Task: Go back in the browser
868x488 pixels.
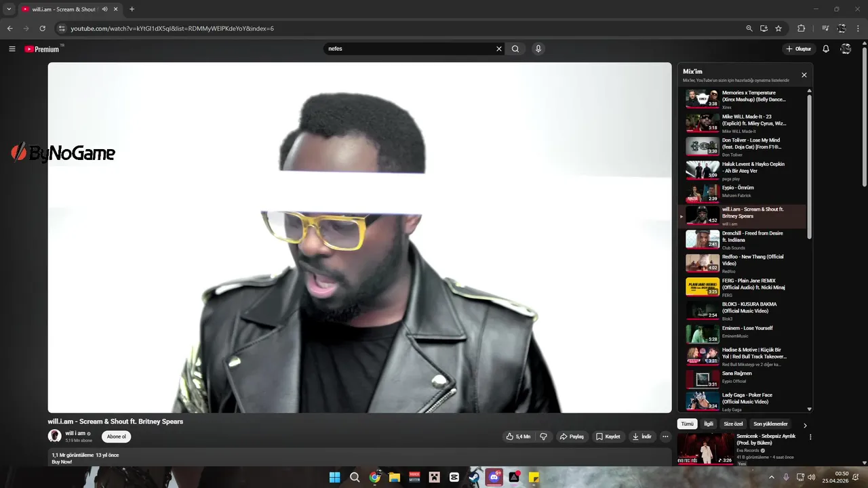Action: click(10, 28)
